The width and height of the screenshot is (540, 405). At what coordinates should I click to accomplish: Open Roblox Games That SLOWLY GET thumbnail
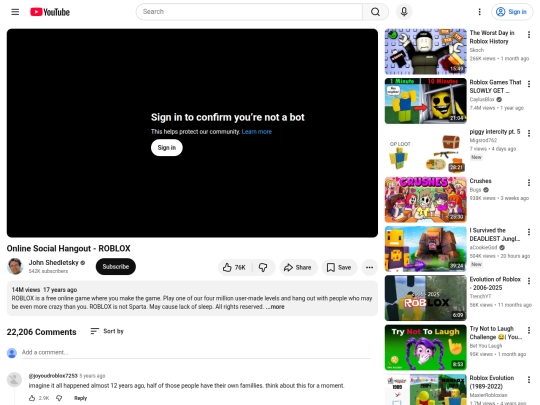(x=426, y=101)
